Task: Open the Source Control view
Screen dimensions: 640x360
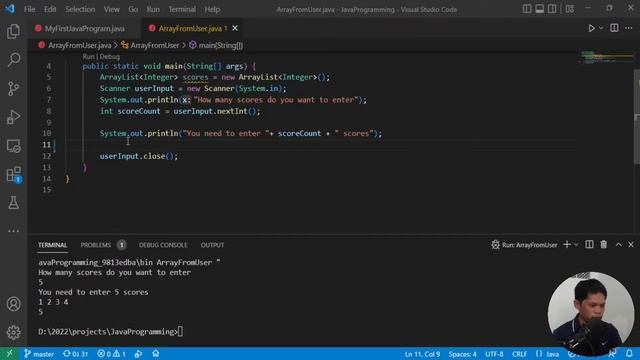Action: pos(13,89)
